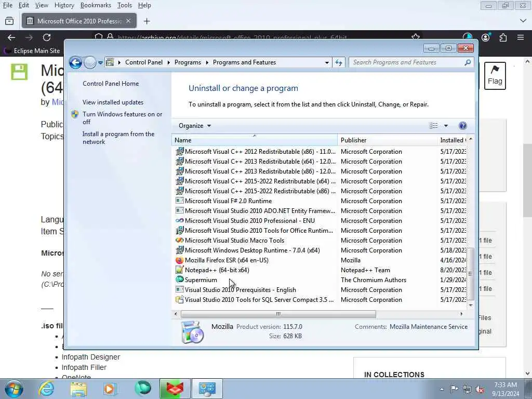532x399 pixels.
Task: Select Microsoft Visual Studio Macro Tools icon
Action: point(179,240)
